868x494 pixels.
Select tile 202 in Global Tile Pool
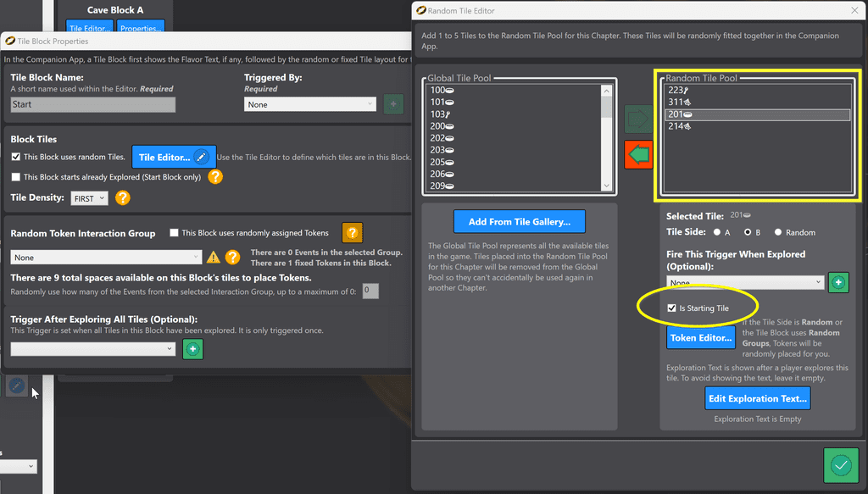(514, 138)
